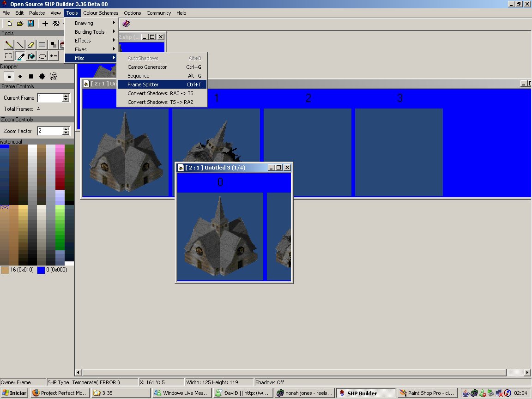Open the Palette menu
Image resolution: width=532 pixels, height=399 pixels.
click(36, 13)
